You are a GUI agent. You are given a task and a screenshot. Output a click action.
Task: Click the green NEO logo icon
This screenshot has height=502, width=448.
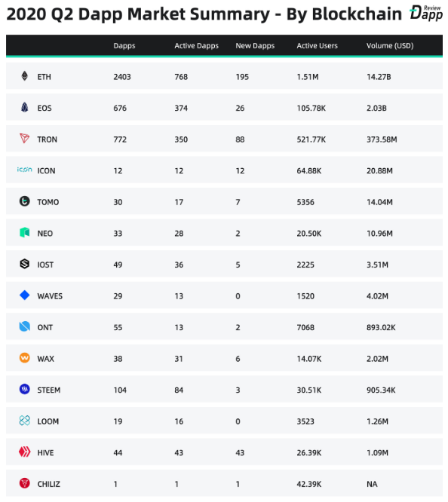[x=25, y=232]
